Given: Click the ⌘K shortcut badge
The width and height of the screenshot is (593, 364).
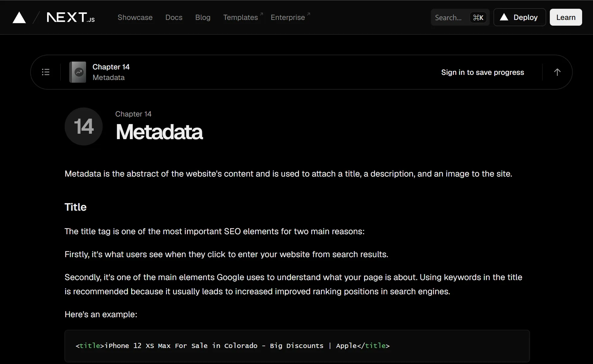Looking at the screenshot, I should 478,18.
